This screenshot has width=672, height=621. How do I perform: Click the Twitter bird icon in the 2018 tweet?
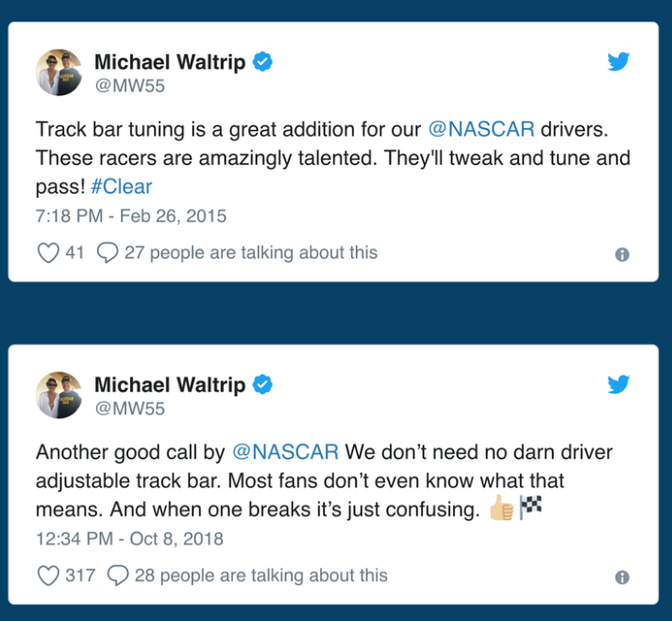618,385
